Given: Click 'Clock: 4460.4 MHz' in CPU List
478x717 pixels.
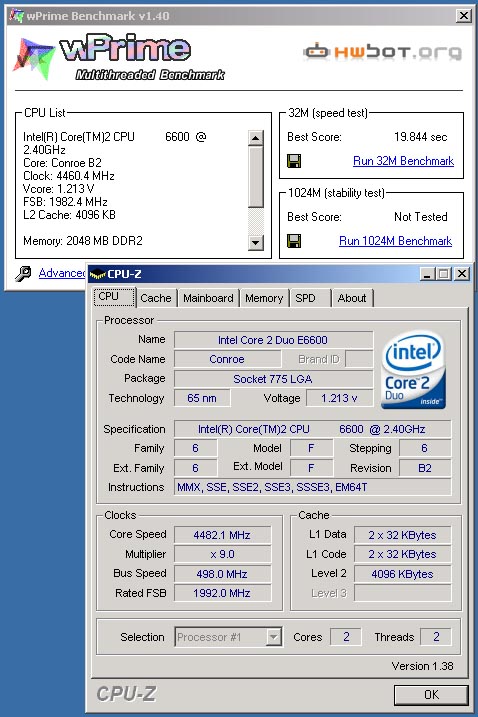Looking at the screenshot, I should tap(69, 176).
